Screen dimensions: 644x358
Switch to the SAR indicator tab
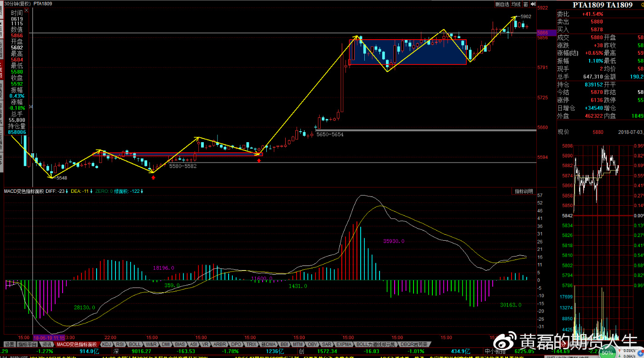[327, 344]
